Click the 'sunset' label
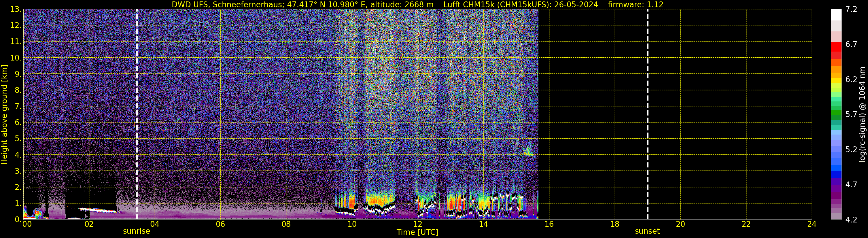The height and width of the screenshot is (238, 868). tap(647, 231)
